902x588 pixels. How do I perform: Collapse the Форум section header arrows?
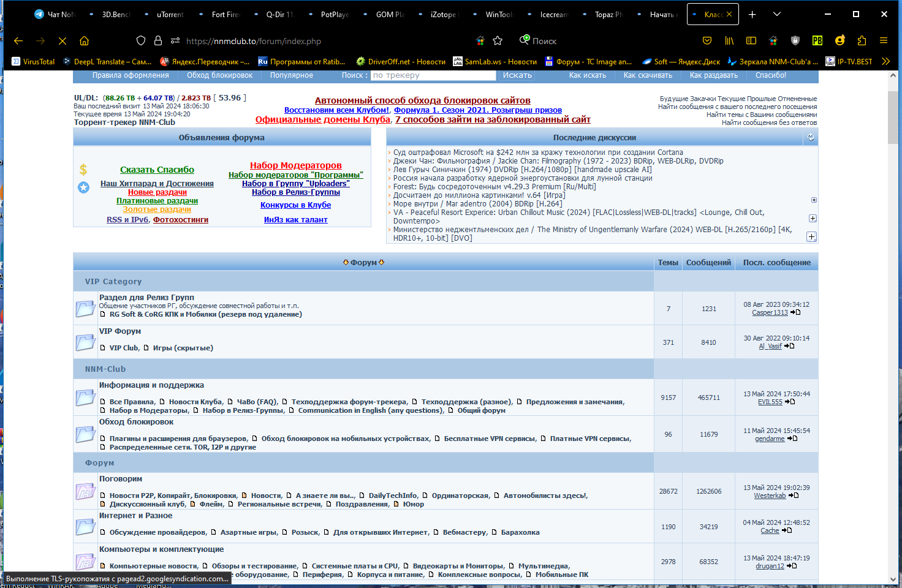coord(363,263)
